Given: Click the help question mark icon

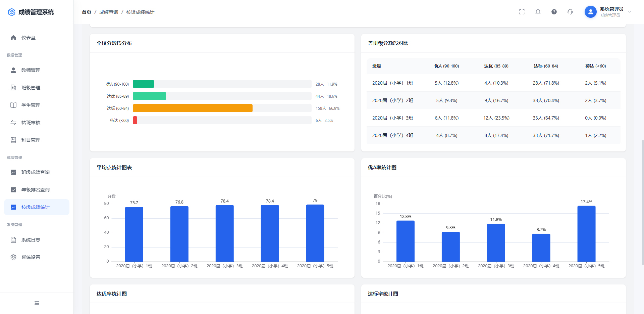Looking at the screenshot, I should coord(554,12).
